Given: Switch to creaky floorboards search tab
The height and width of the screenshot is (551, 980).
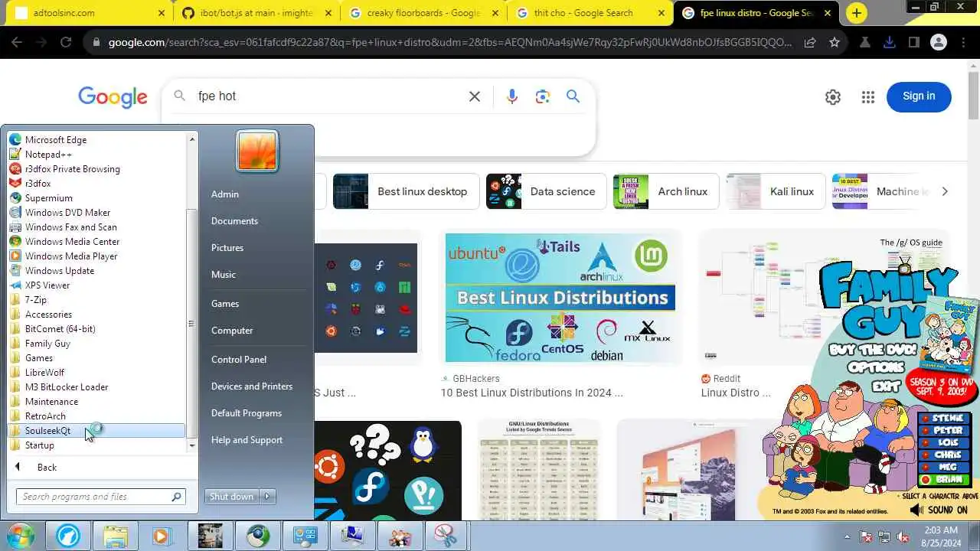Looking at the screenshot, I should [423, 13].
